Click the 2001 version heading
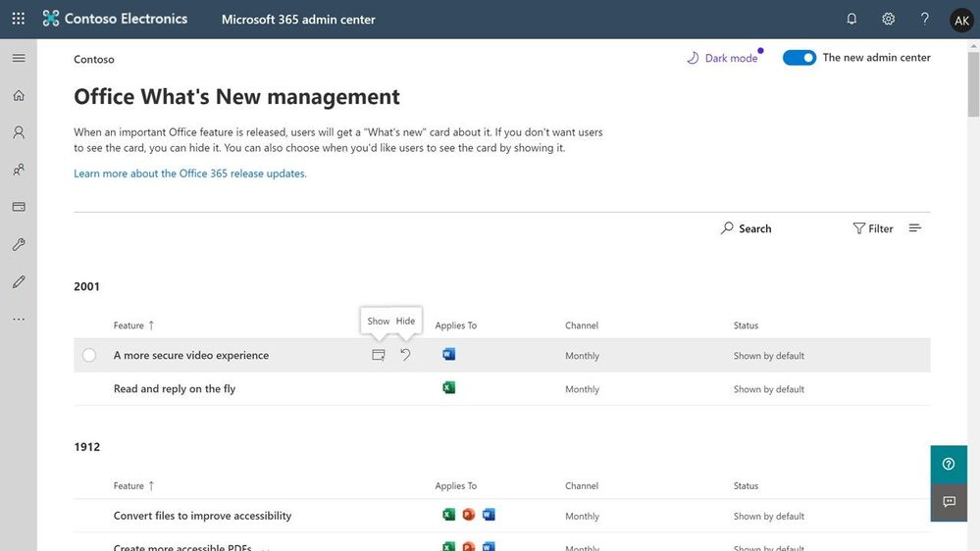Image resolution: width=980 pixels, height=551 pixels. [x=87, y=286]
